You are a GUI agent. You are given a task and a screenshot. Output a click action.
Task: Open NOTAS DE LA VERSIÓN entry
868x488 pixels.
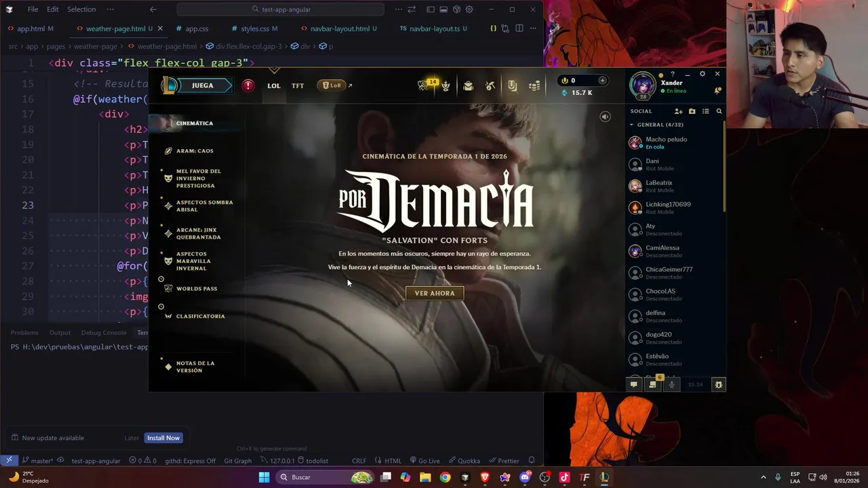(195, 367)
